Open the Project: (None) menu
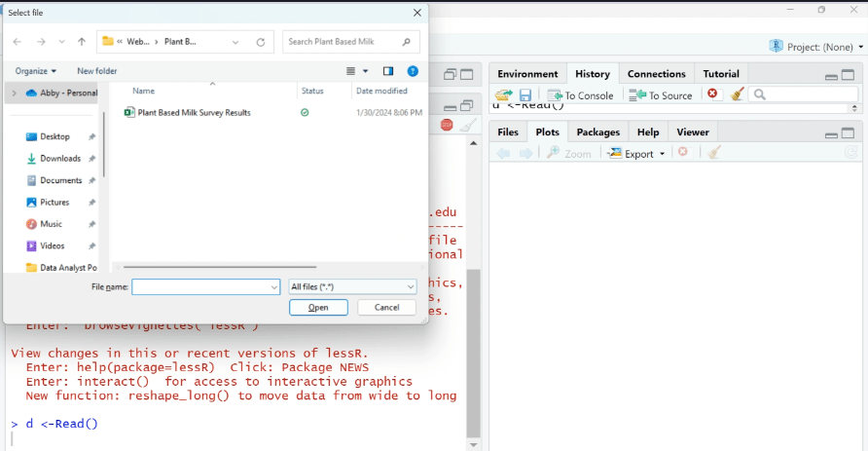 (815, 47)
